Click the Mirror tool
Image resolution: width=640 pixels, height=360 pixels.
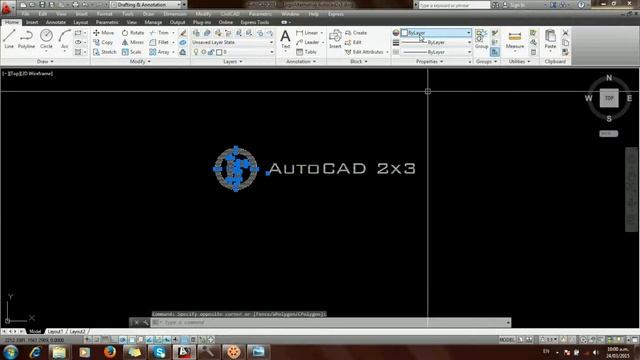click(133, 42)
